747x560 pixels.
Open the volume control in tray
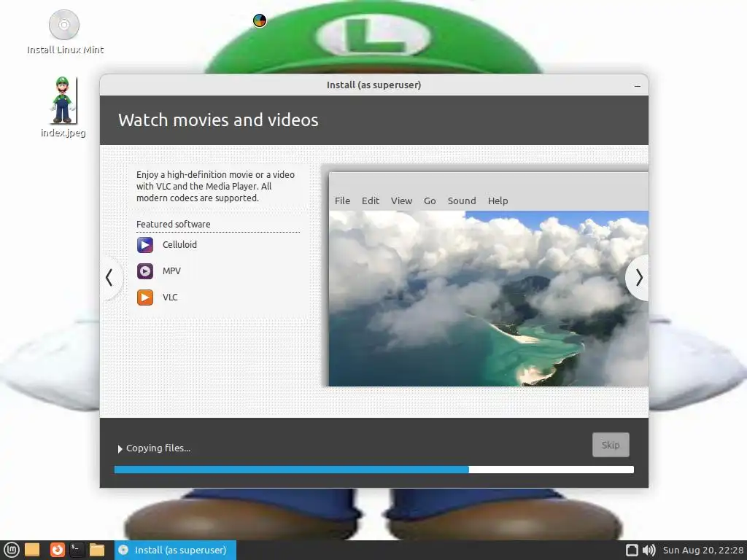(649, 550)
